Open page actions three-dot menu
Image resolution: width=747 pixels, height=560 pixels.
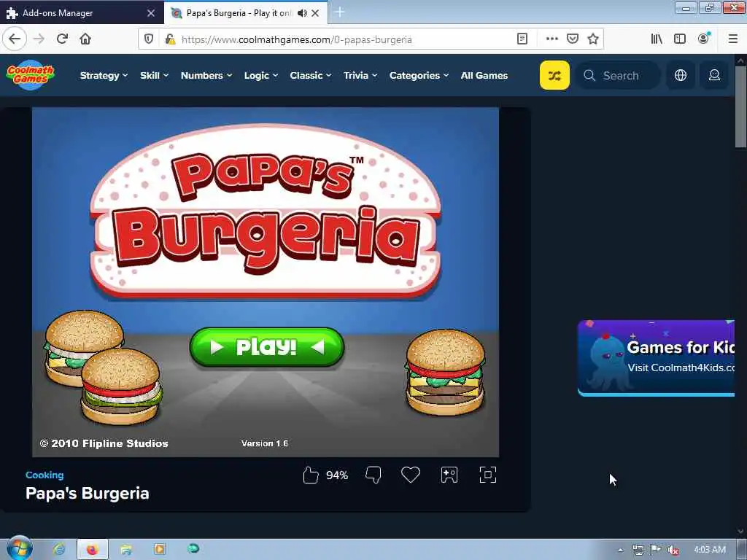(x=551, y=39)
